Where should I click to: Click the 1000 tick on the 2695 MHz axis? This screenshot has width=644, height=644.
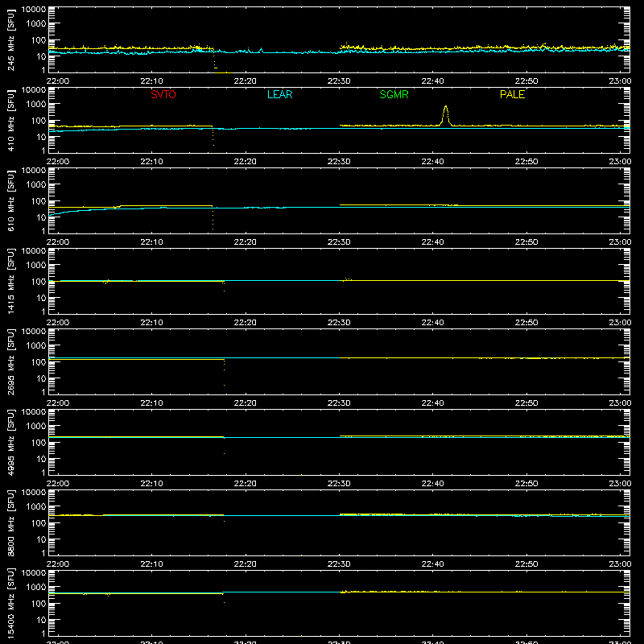point(36,346)
